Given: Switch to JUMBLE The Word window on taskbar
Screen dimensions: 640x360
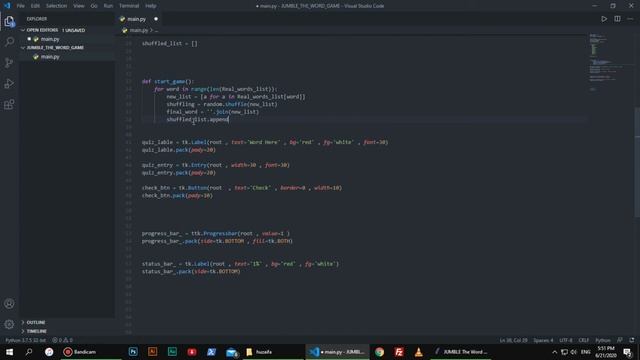Looking at the screenshot, I should tap(461, 352).
